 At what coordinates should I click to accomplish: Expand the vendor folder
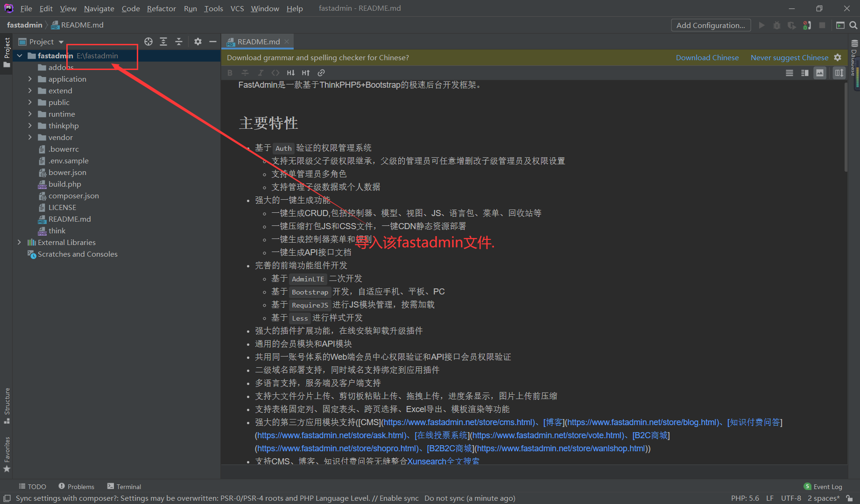(x=30, y=137)
